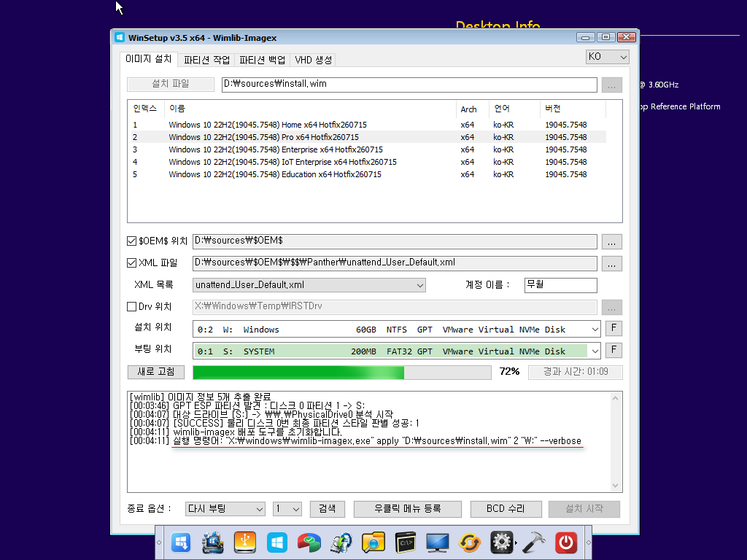Open the 파티션 백업 tab
Viewport: 747px width, 560px height.
pos(262,60)
